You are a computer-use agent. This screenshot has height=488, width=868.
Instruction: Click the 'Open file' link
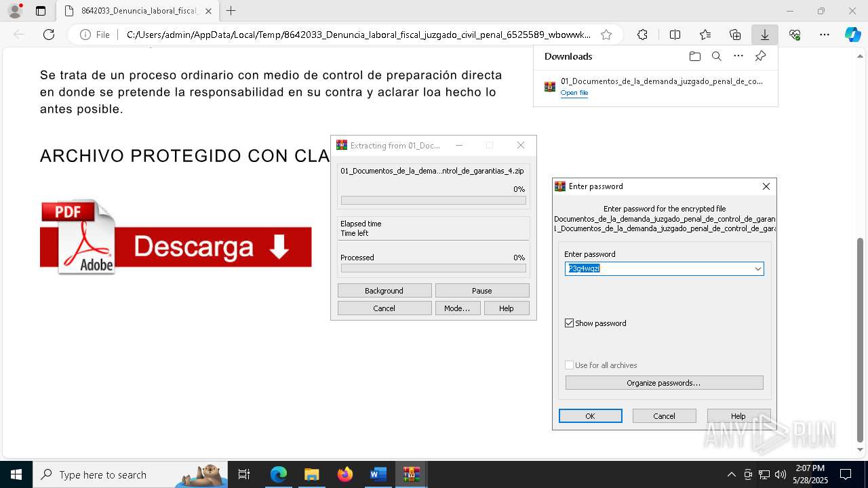574,93
